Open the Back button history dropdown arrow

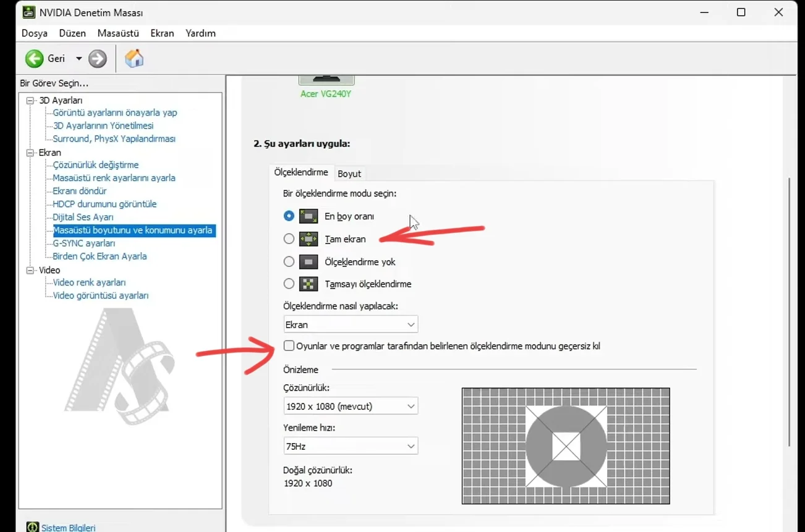tap(79, 59)
